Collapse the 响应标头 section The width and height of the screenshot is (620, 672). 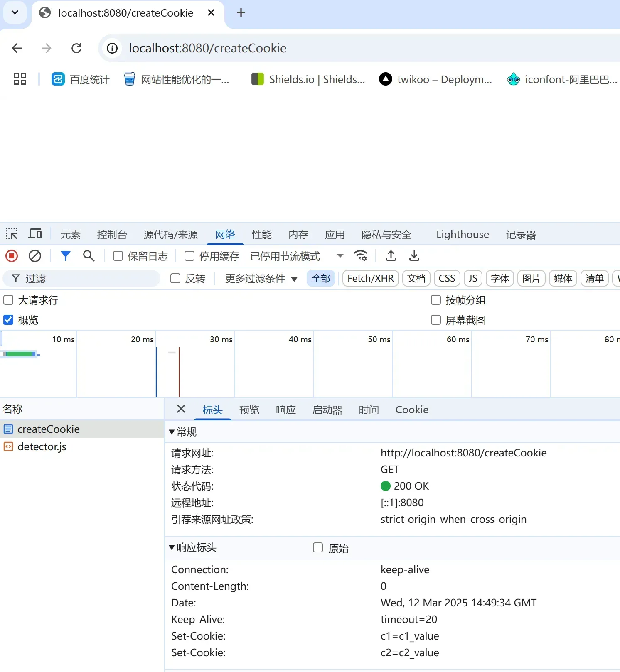(x=172, y=547)
